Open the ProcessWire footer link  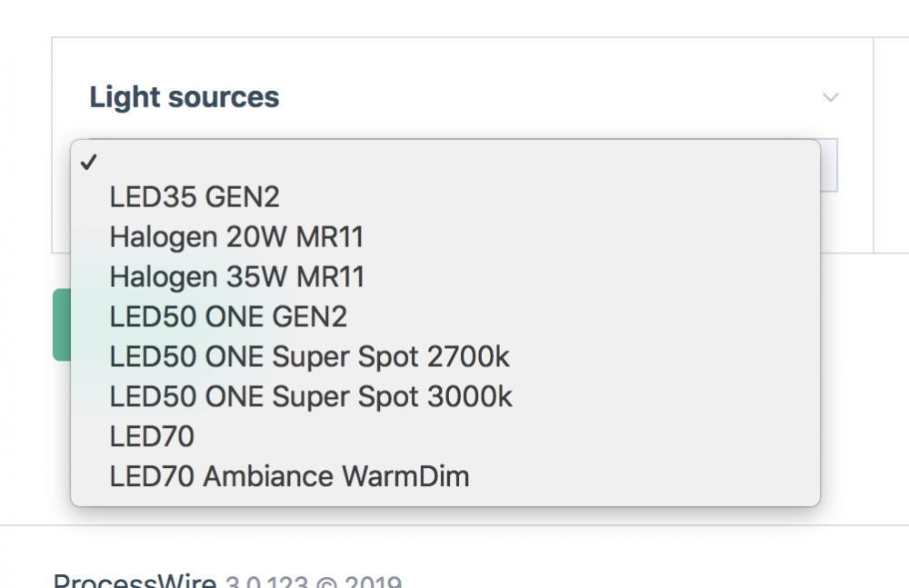tap(133, 579)
